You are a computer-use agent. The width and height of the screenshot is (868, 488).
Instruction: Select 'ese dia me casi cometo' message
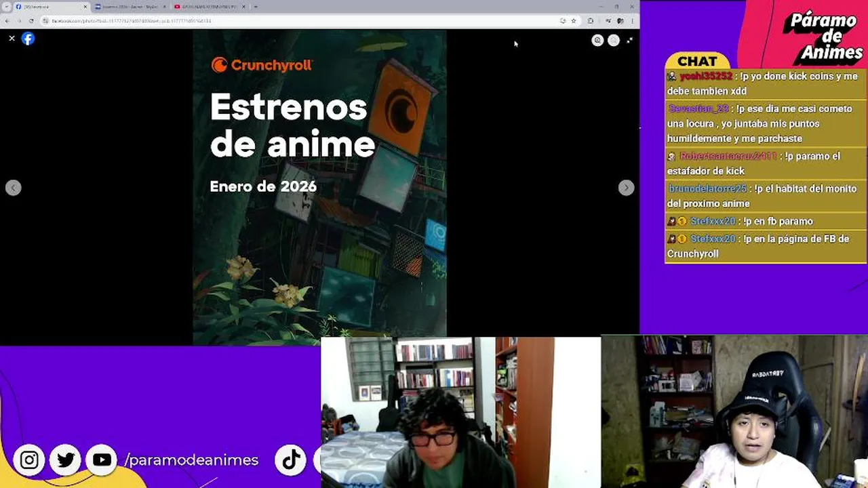coord(766,123)
